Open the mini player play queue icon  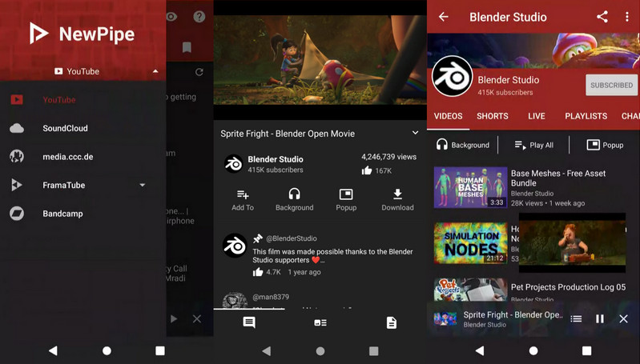576,318
